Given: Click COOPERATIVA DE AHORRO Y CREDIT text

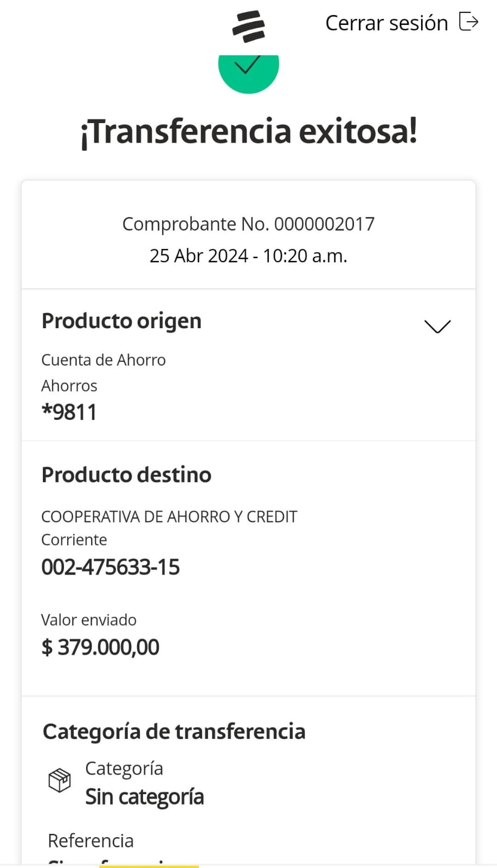Looking at the screenshot, I should tap(169, 516).
